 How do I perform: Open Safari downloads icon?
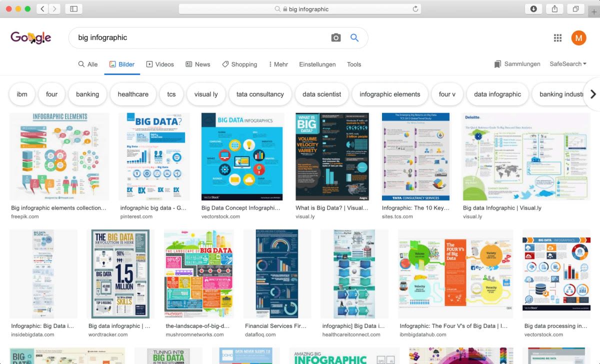[x=533, y=9]
